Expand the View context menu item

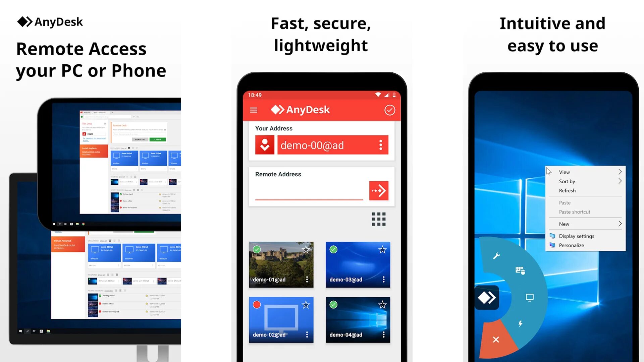620,172
